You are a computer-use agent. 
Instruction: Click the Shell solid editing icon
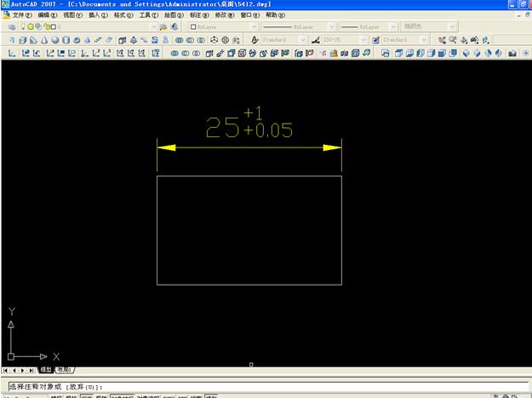(355, 53)
